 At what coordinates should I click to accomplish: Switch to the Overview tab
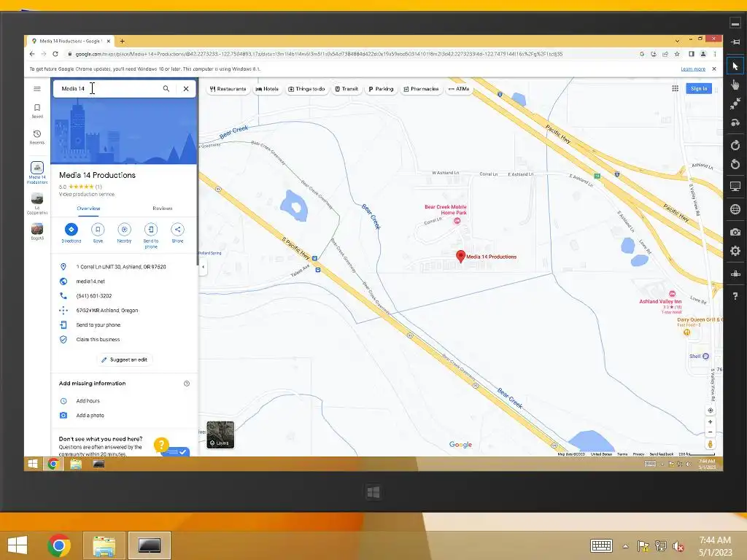pos(88,209)
